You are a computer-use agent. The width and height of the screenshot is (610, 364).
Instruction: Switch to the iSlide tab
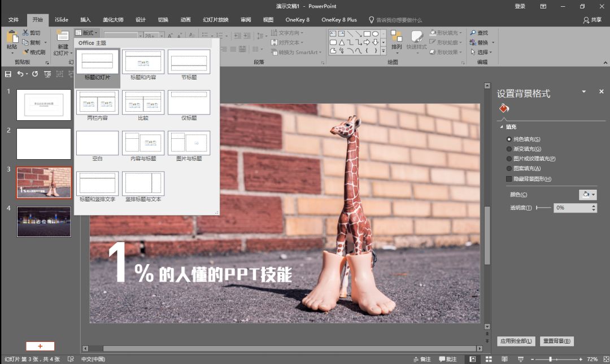(62, 19)
